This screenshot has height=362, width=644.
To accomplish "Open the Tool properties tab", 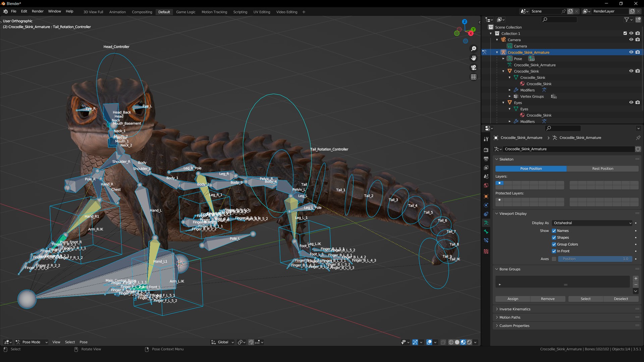I will click(x=486, y=139).
